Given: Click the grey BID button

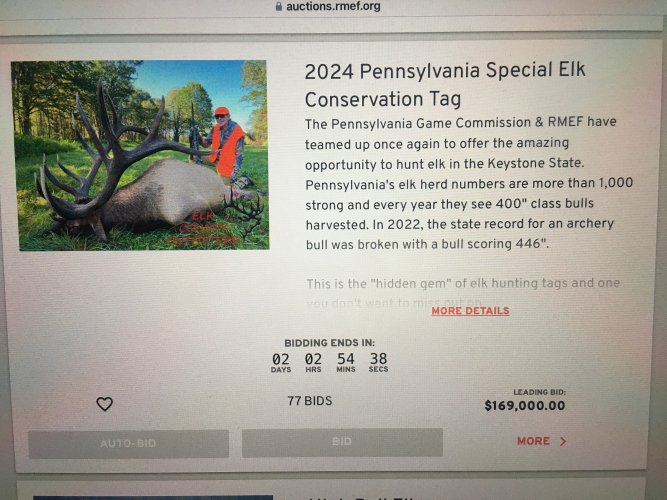Looking at the screenshot, I should coord(342,442).
